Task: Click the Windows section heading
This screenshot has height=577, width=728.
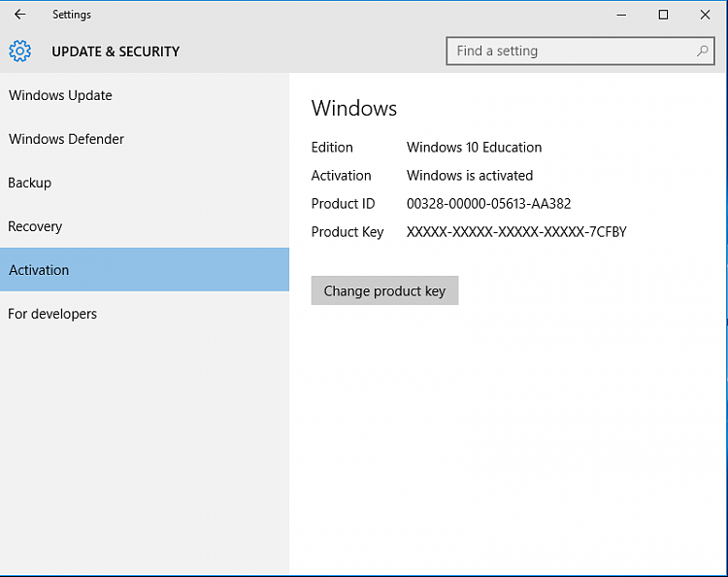Action: point(354,108)
